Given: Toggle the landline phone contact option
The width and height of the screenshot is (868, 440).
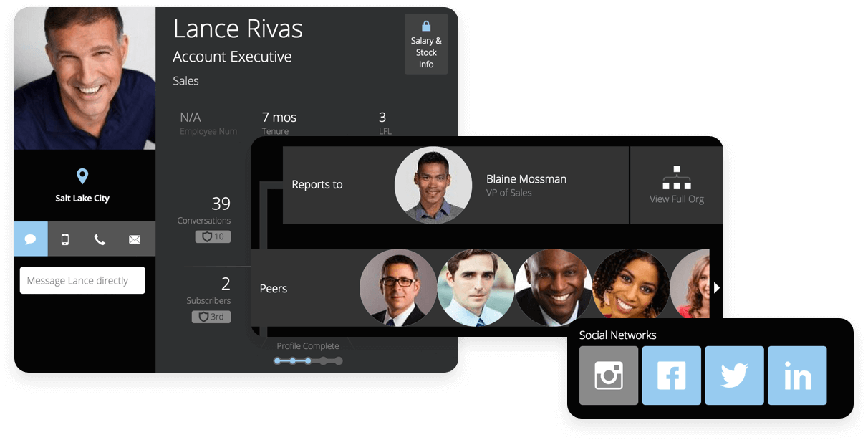Looking at the screenshot, I should [x=100, y=239].
